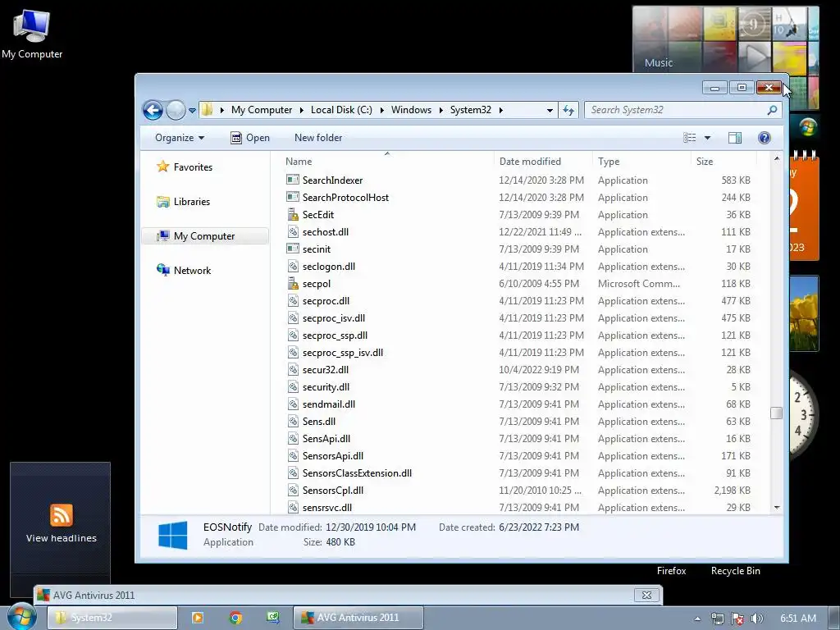840x630 pixels.
Task: Select file name SensorsApi.dll
Action: coord(333,456)
